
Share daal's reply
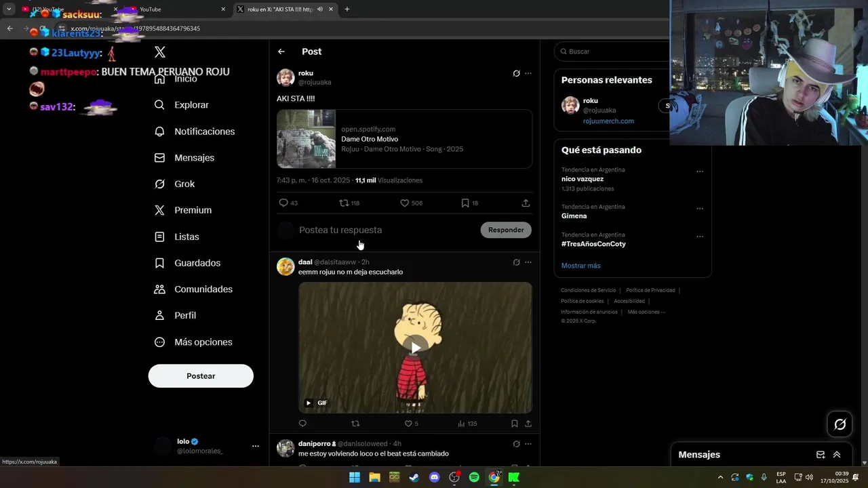point(528,424)
